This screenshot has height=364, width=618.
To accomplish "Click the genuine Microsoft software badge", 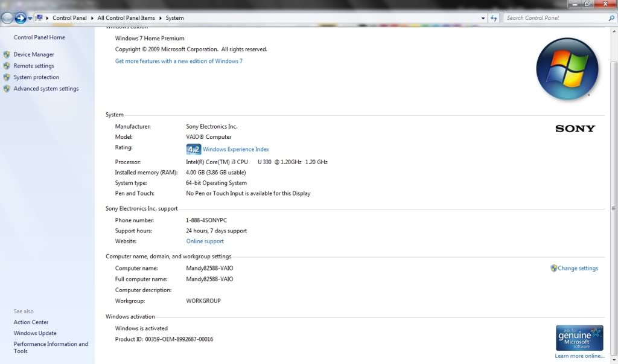I will coord(579,338).
